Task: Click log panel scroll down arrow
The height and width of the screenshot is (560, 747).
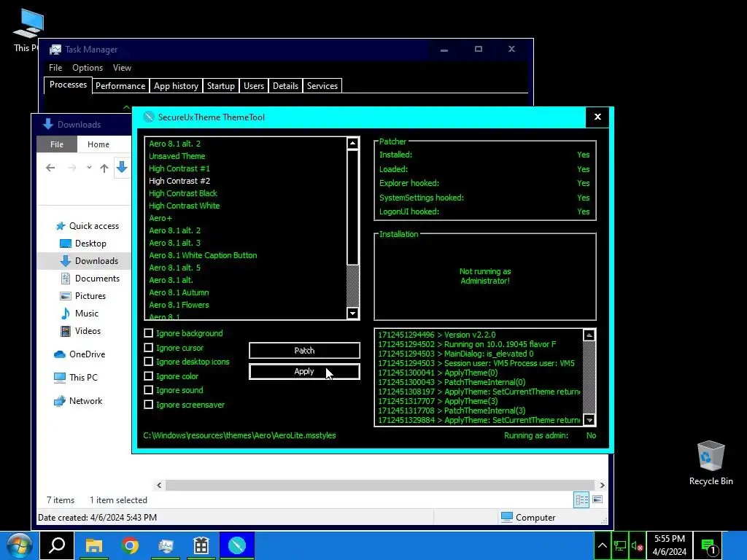Action: [589, 420]
